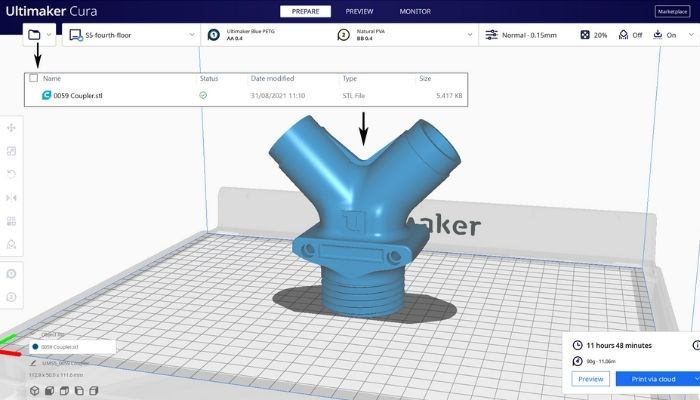This screenshot has height=400, width=700.
Task: Select extruder 1 Ultimaker Blue PETG icon
Action: point(214,35)
